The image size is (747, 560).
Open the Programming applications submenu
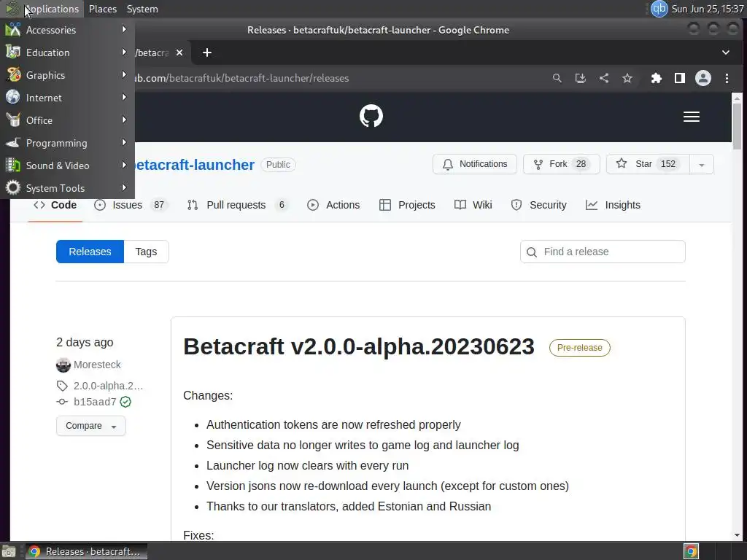(x=67, y=143)
